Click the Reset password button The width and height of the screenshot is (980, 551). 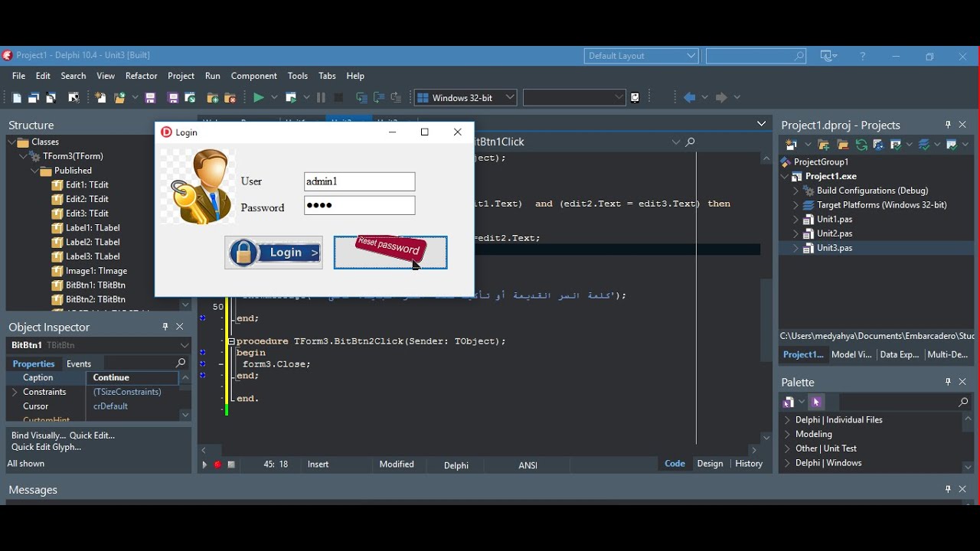391,253
